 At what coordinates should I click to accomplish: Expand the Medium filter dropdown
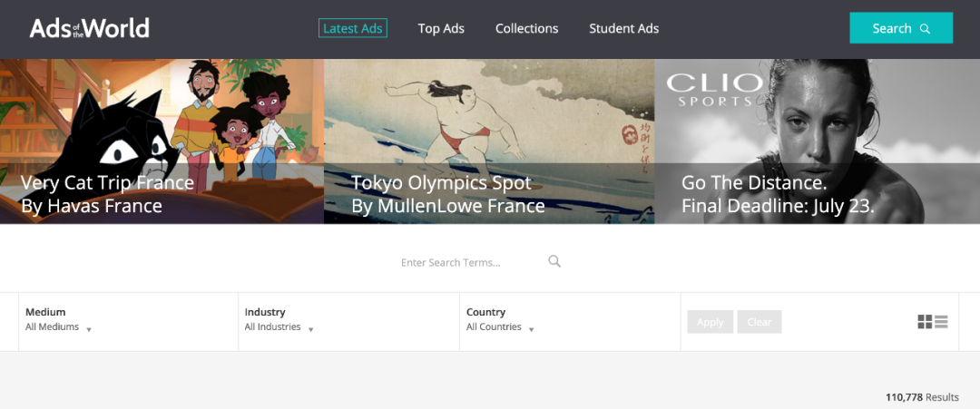click(x=59, y=319)
